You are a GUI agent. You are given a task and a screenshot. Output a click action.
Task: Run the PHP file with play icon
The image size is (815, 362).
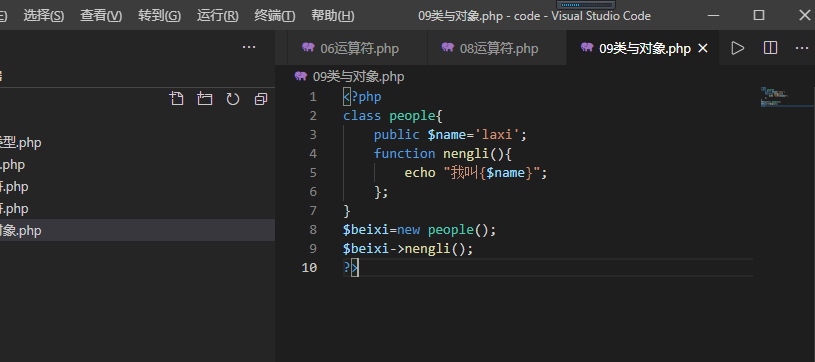pos(738,48)
